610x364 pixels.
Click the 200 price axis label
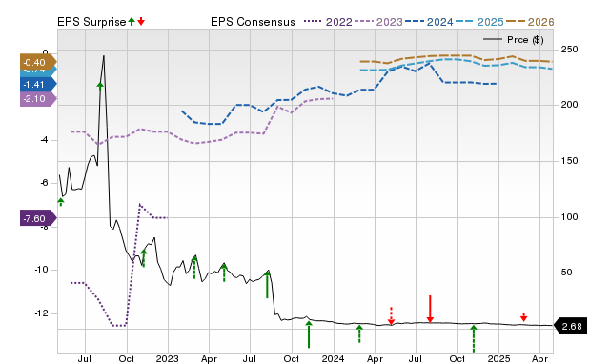[570, 105]
